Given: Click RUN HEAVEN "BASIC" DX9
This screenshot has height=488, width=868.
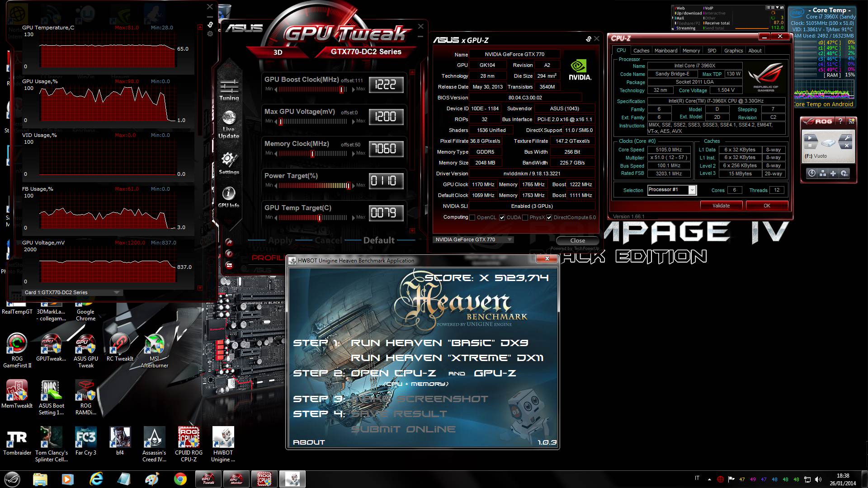Looking at the screenshot, I should coord(440,343).
